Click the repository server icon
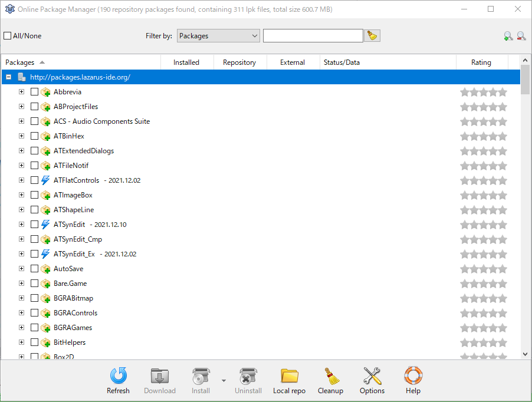This screenshot has width=532, height=402. 22,77
